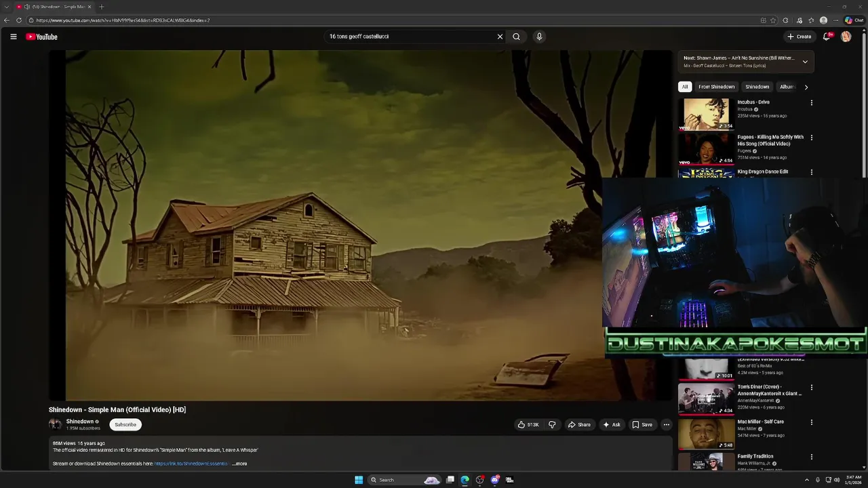Open Edge Copilot Chat button
This screenshot has width=868, height=488.
[853, 20]
